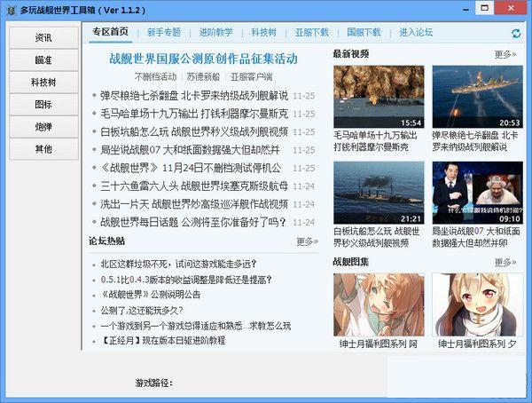532x403 pixels.
Task: Expand 更多 next to 最新视频
Action: tap(505, 54)
